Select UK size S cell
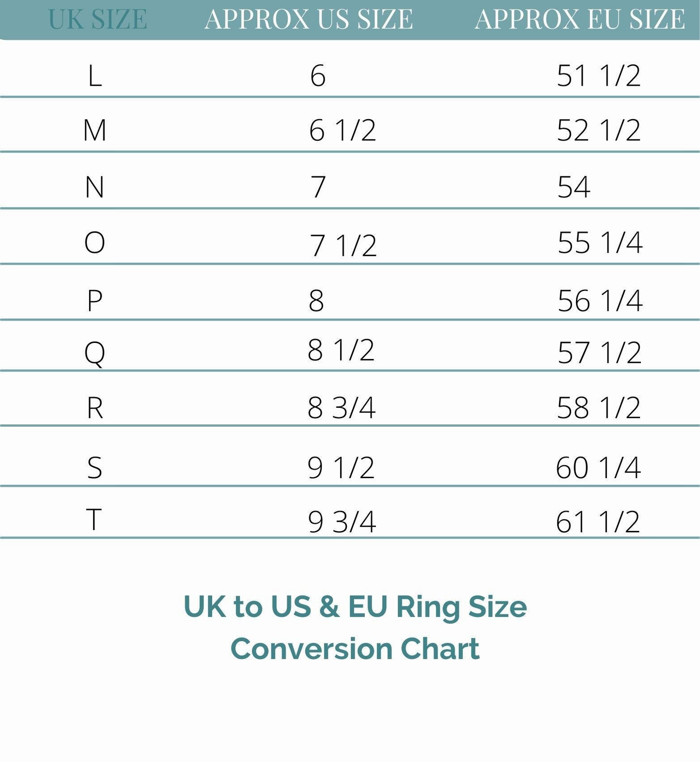 tap(94, 467)
